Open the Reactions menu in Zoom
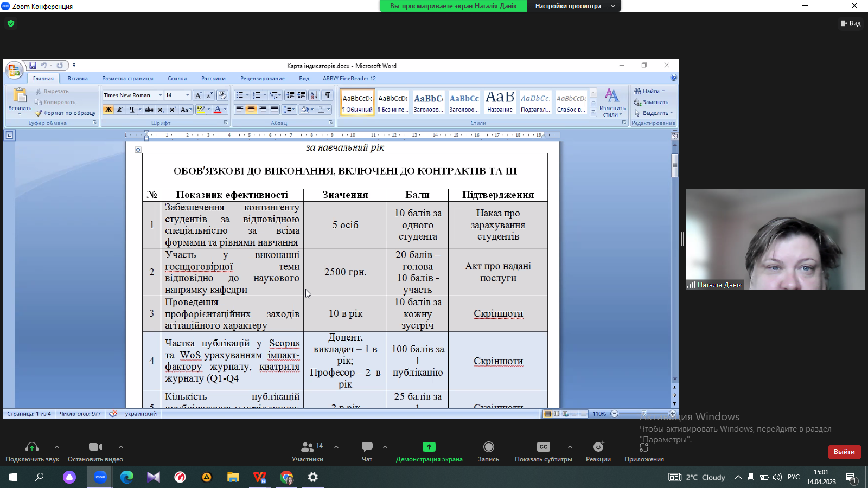 point(598,447)
